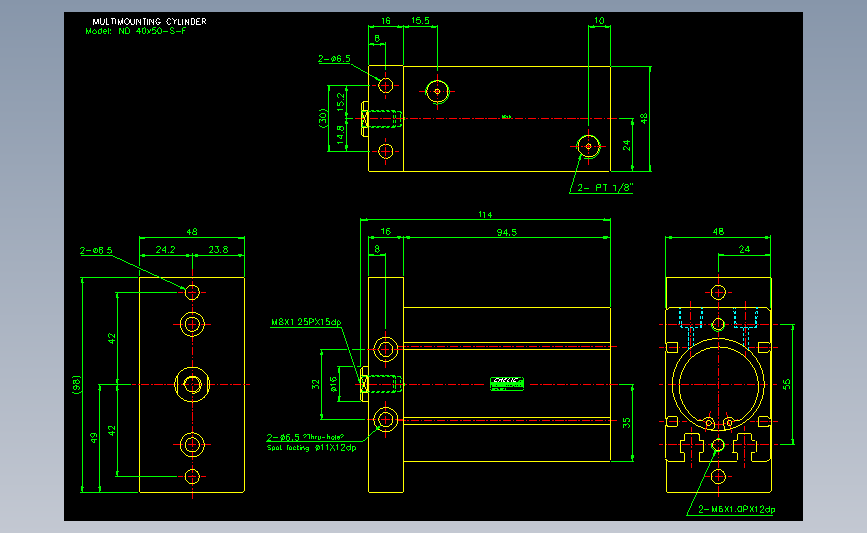Select the 49 dimension on left view

coord(94,438)
